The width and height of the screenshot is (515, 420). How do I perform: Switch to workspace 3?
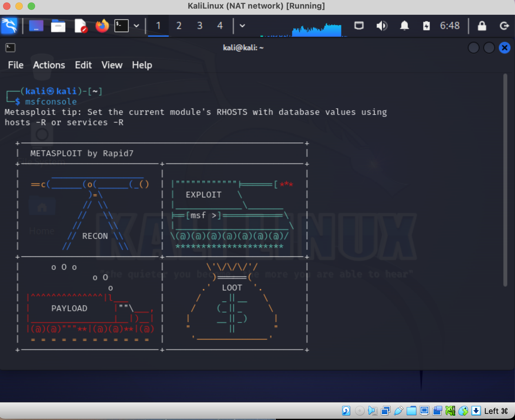(200, 26)
